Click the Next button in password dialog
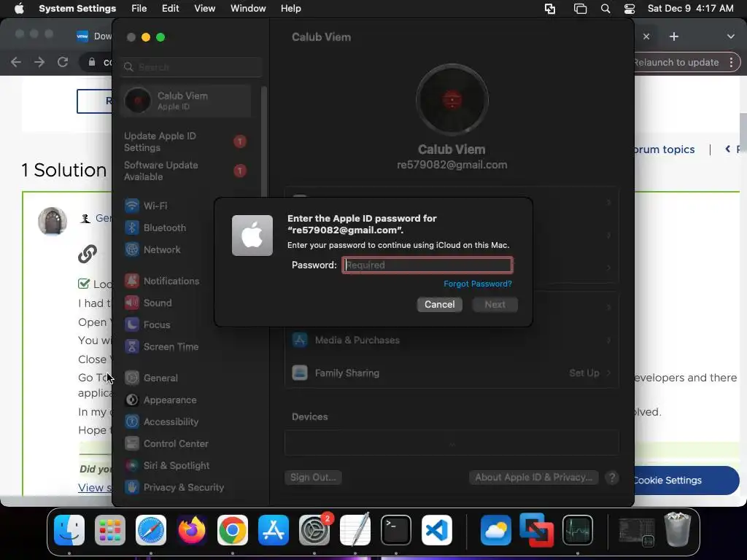 pyautogui.click(x=495, y=304)
